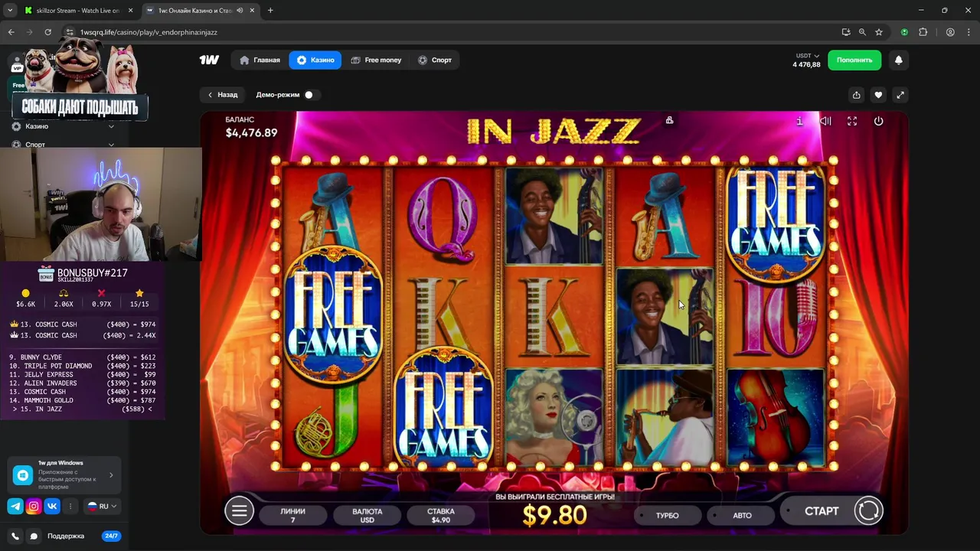
Task: Open the Главная menu item
Action: tap(260, 60)
